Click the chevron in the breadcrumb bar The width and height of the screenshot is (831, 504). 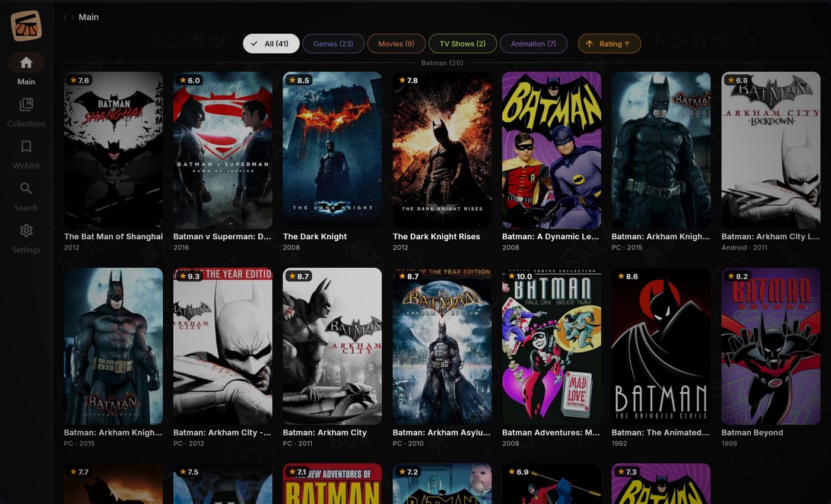(x=72, y=17)
